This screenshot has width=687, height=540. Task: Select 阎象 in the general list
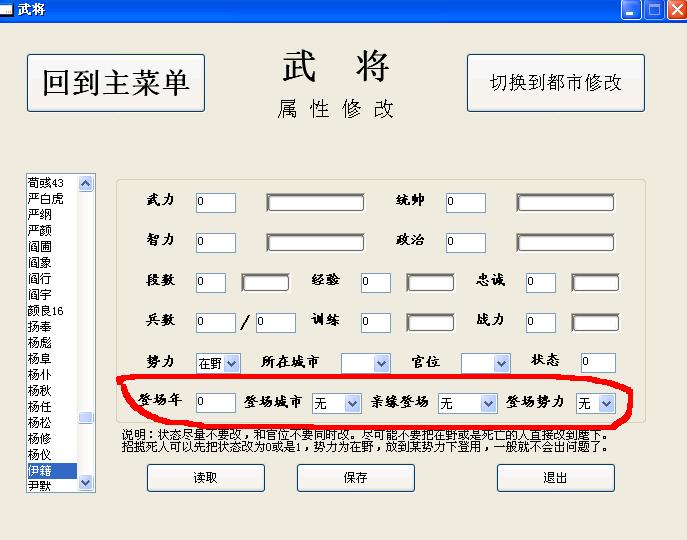[52, 263]
